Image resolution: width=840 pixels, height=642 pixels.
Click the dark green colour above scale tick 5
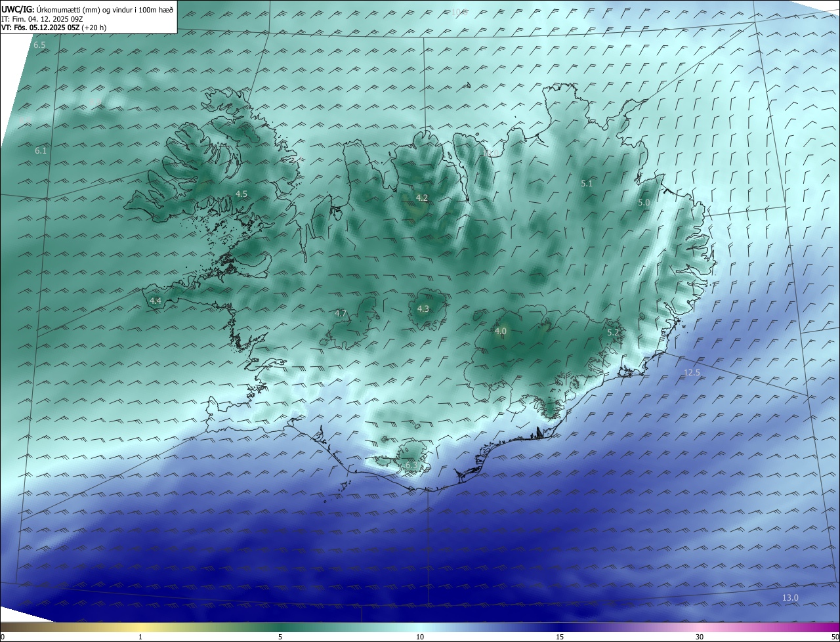point(280,627)
